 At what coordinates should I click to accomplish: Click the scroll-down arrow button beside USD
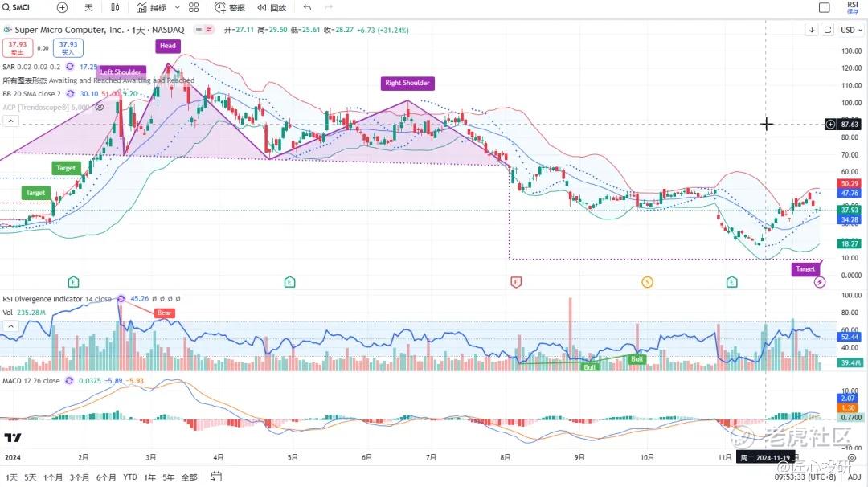(812, 30)
